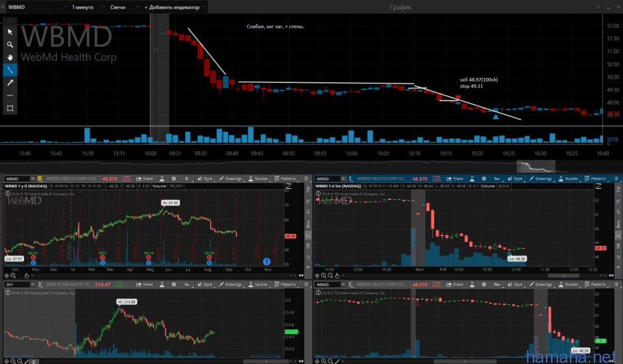Screen dimensions: 623x364
Task: Change the 15m aggregation on bottom-right chart
Action: pos(496,285)
